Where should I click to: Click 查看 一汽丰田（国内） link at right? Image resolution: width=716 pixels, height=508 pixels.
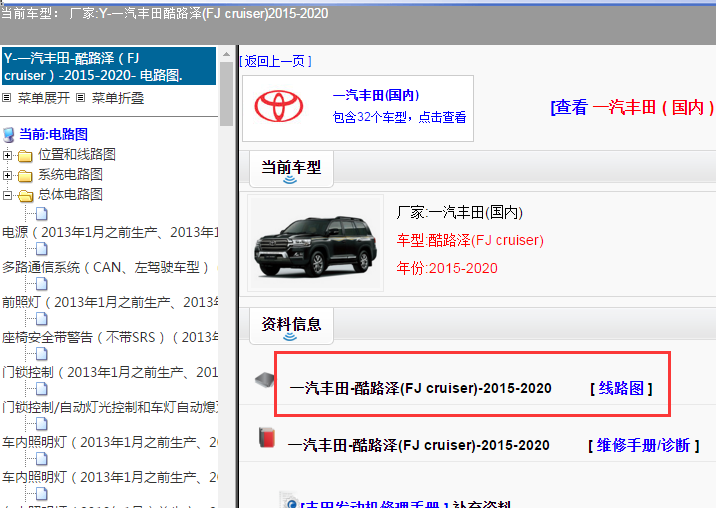coord(633,107)
